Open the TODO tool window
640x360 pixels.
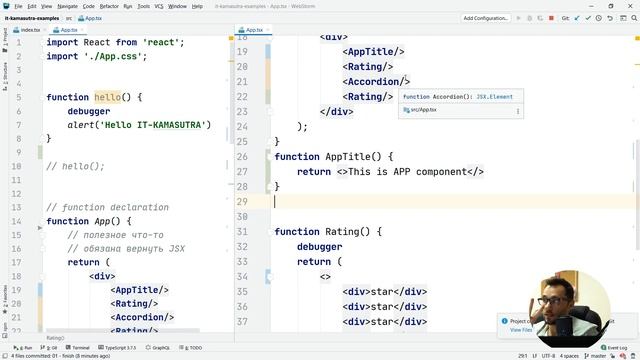[x=191, y=348]
